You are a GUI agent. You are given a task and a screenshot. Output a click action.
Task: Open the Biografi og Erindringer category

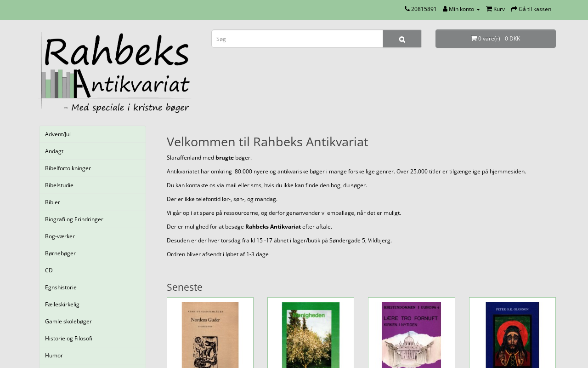pyautogui.click(x=92, y=219)
